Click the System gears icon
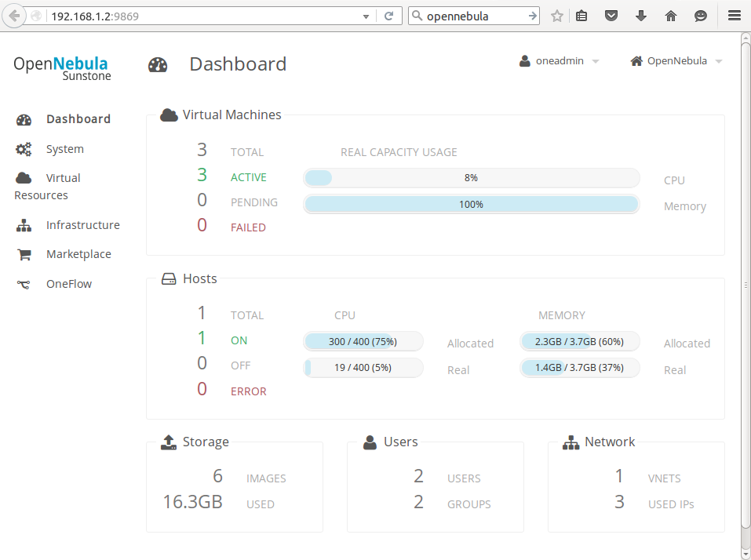 (24, 149)
